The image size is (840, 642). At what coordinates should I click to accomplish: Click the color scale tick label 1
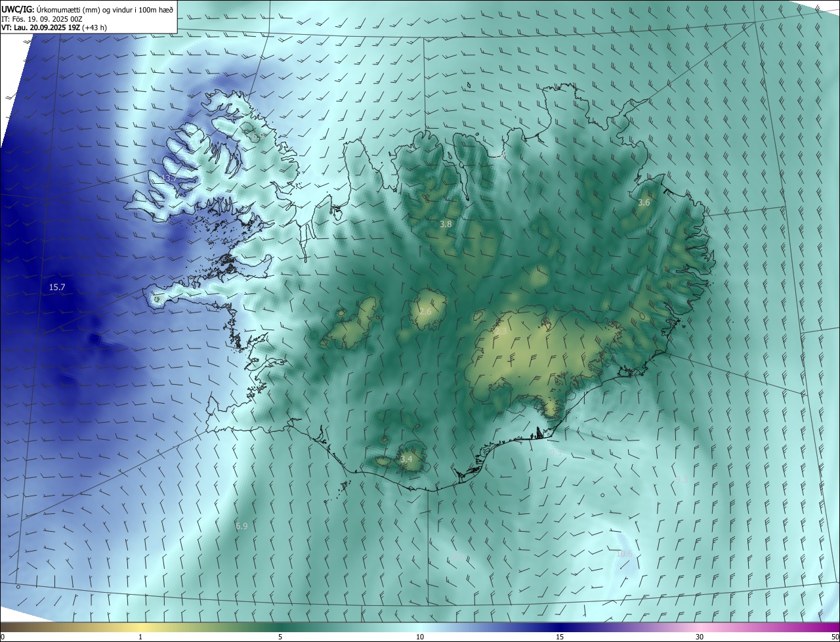[x=140, y=637]
